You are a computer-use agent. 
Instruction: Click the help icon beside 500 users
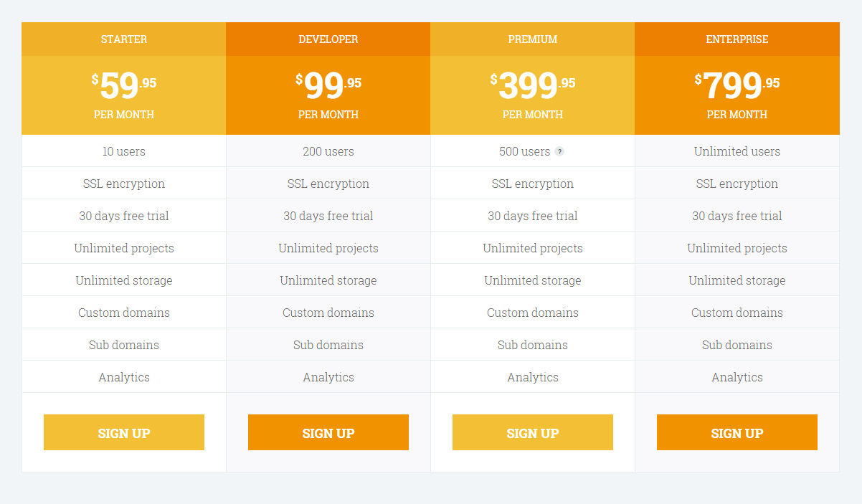pyautogui.click(x=559, y=151)
